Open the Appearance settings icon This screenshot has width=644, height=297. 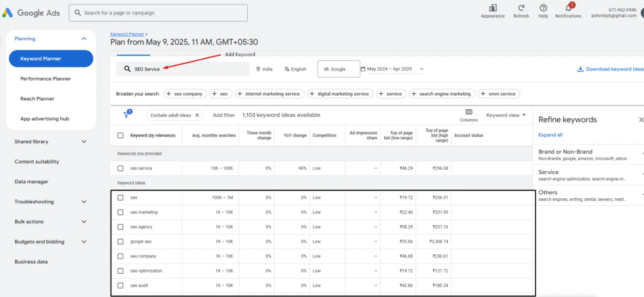point(493,8)
